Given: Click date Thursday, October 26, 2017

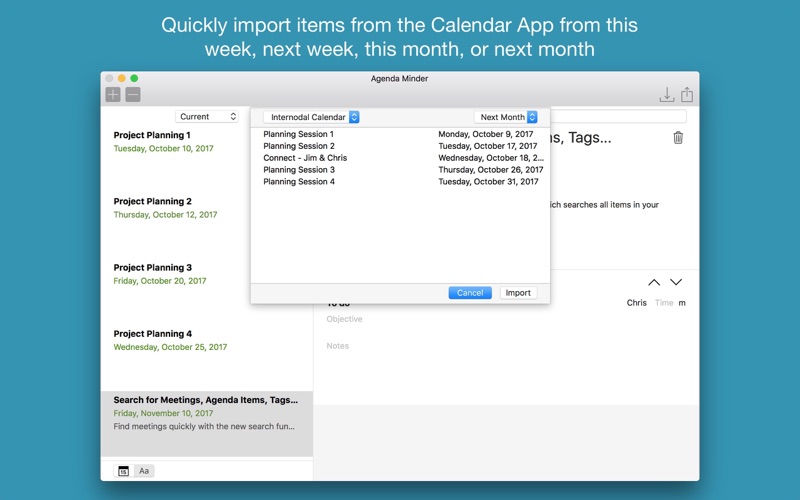Looking at the screenshot, I should 491,169.
